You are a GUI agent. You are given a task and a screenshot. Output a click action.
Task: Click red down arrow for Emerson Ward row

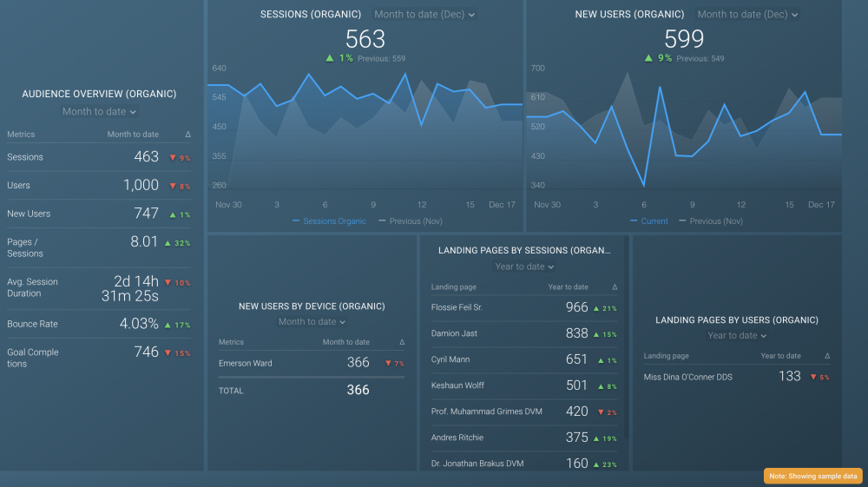click(x=387, y=364)
